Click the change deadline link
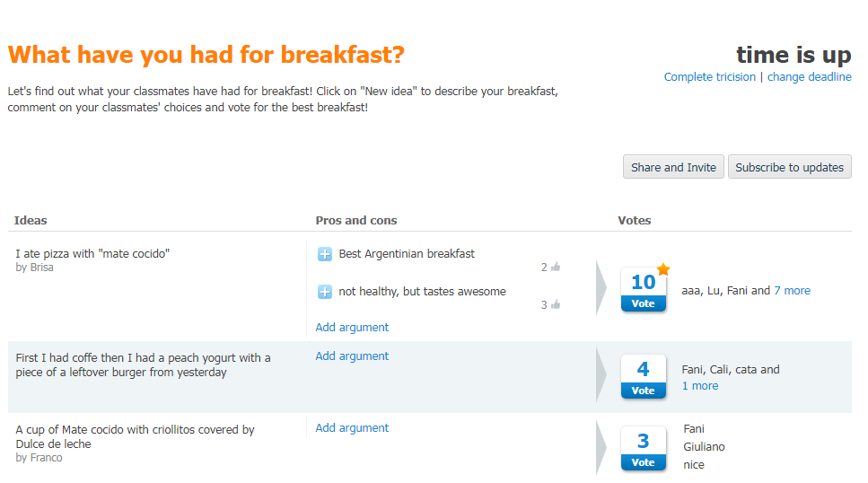Viewport: 868px width, 483px height. (810, 77)
